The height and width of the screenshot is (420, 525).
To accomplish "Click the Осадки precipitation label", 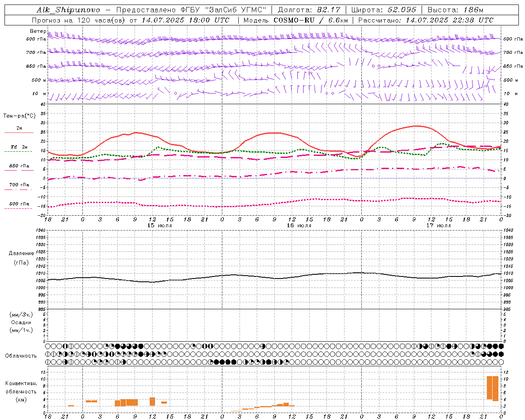I will pyautogui.click(x=21, y=322).
